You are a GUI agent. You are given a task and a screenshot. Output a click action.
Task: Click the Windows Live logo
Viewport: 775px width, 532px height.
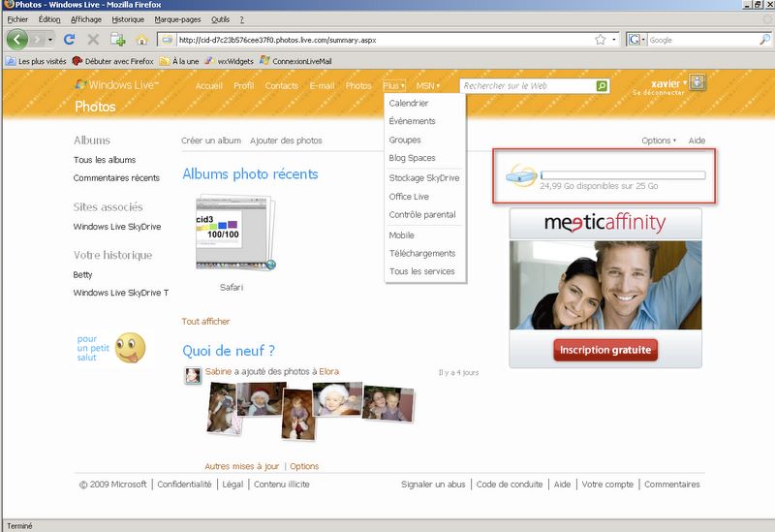(x=116, y=84)
